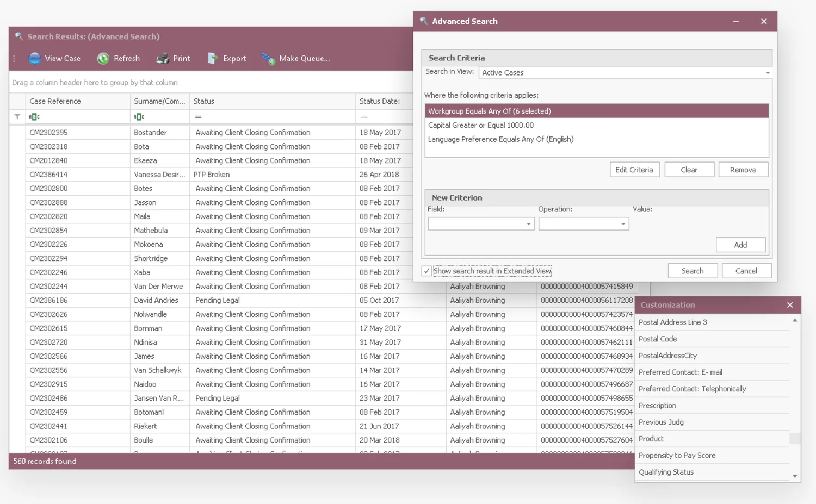
Task: Click the Refresh toolbar icon
Action: pyautogui.click(x=103, y=59)
